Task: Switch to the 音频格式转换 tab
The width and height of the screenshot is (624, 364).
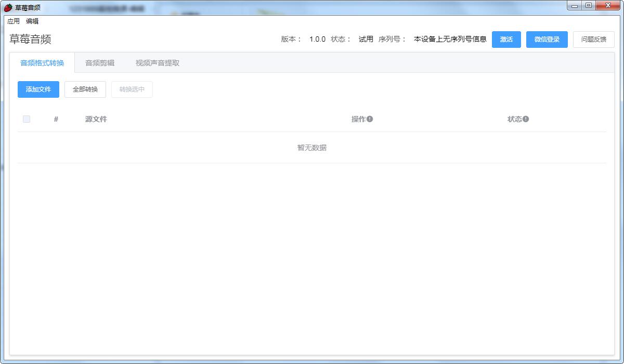Action: coord(42,63)
